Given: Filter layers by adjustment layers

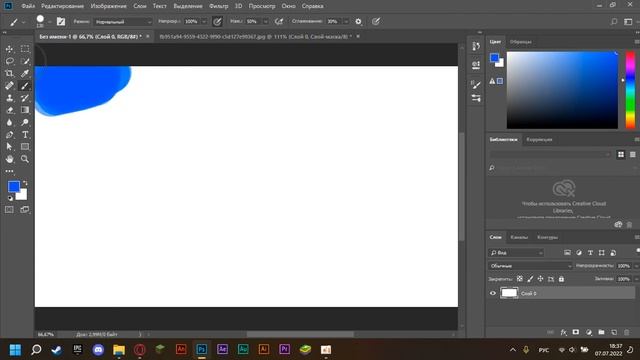Looking at the screenshot, I should (579, 253).
